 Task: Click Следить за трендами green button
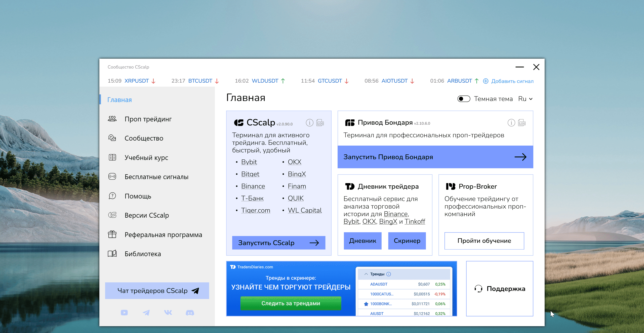pyautogui.click(x=291, y=303)
